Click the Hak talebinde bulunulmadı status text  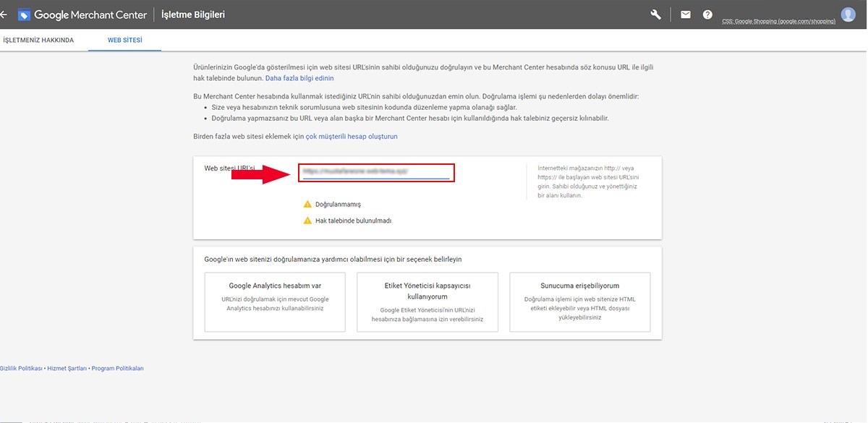click(353, 221)
